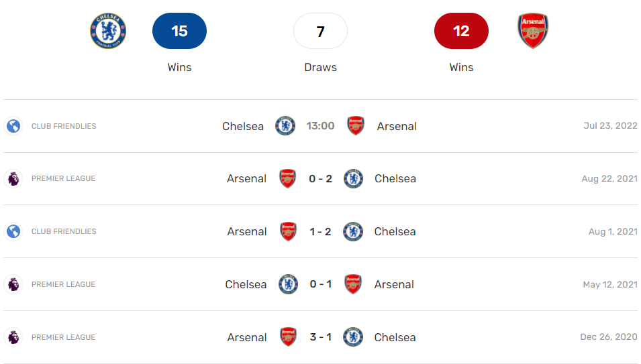Click globe icon in Jul 23, 2022 row
This screenshot has height=364, width=641.
13,126
